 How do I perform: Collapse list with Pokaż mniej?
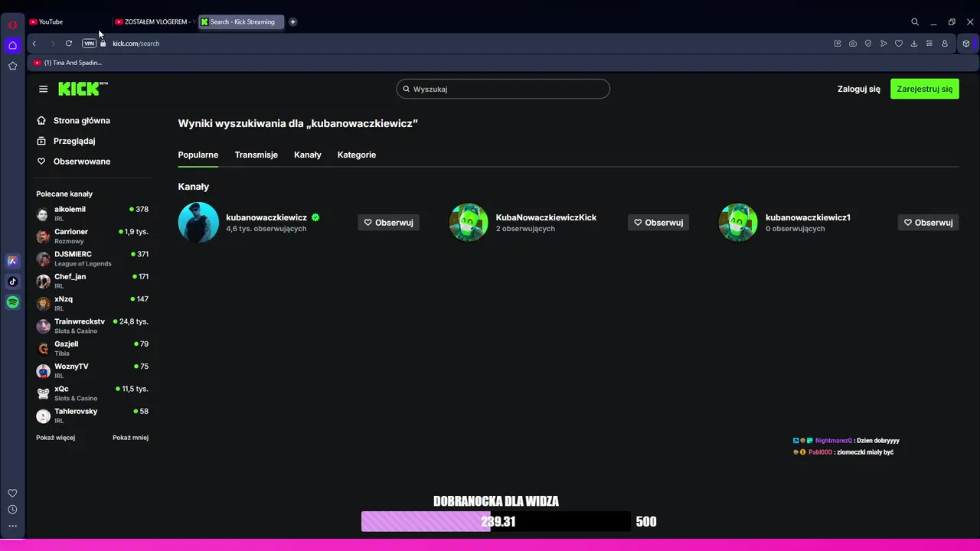(130, 438)
